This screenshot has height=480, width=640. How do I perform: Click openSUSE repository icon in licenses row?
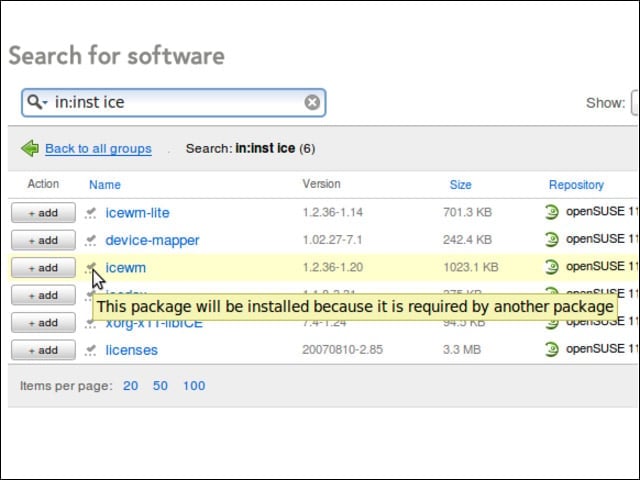551,349
